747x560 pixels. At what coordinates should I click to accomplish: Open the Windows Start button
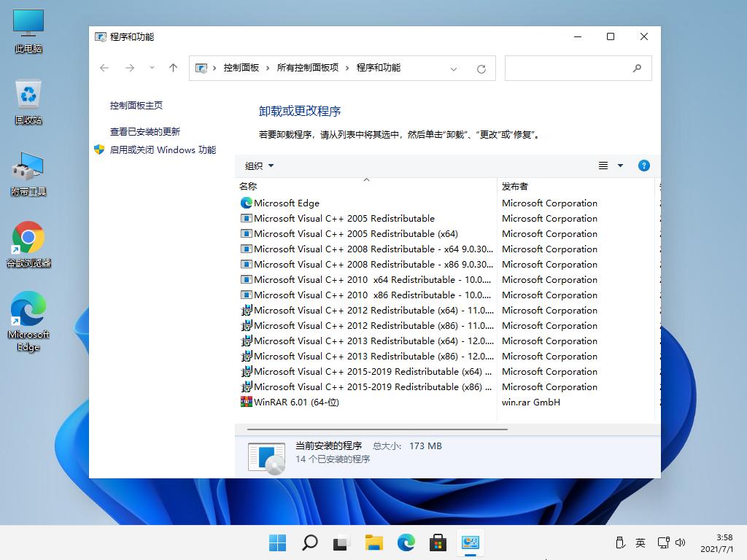point(278,542)
